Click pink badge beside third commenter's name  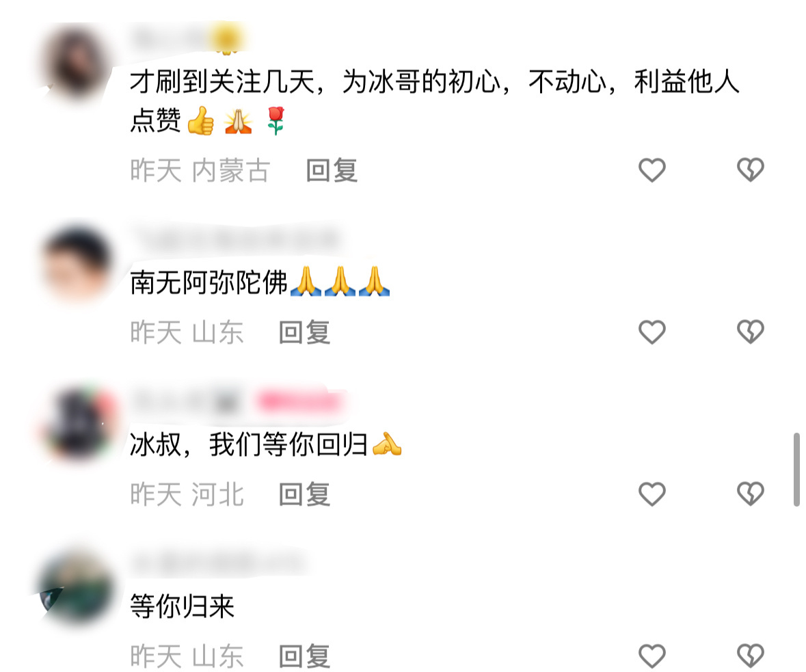(299, 401)
